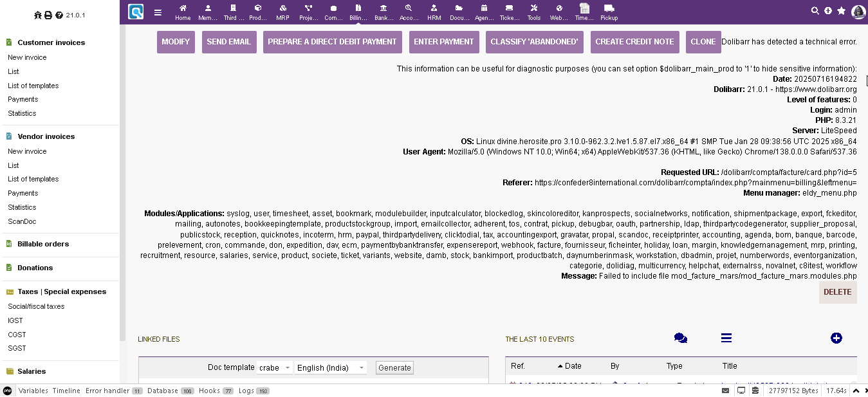
Task: Open New invoice under Customer invoices
Action: 27,57
